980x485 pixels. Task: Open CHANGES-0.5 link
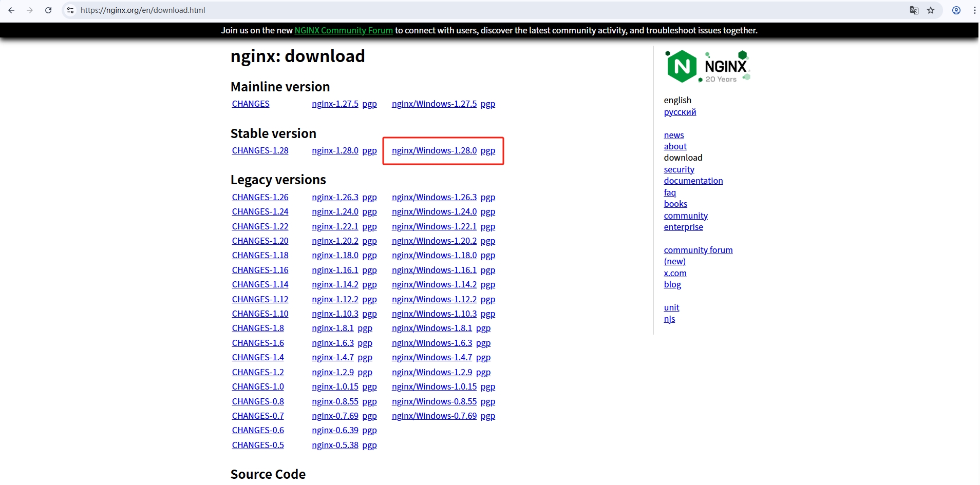click(258, 445)
